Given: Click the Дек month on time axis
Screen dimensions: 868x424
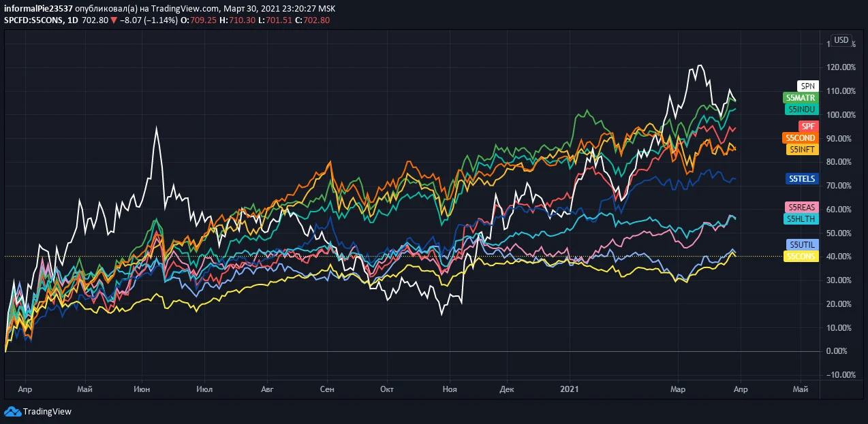Looking at the screenshot, I should pyautogui.click(x=507, y=389).
